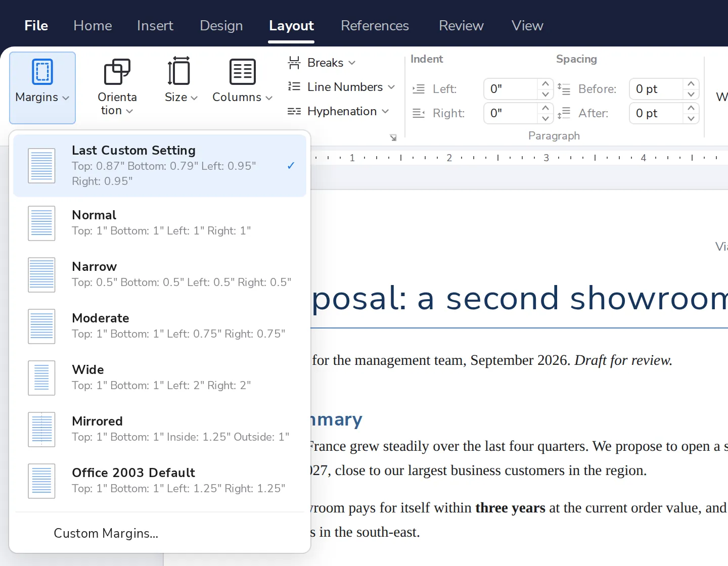728x566 pixels.
Task: Open the Orientation dropdown
Action: [117, 88]
